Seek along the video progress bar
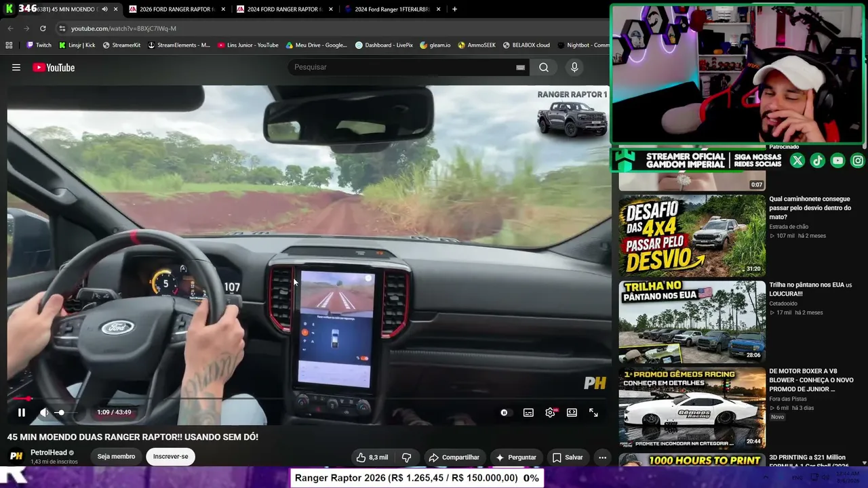868x488 pixels. [x=309, y=399]
